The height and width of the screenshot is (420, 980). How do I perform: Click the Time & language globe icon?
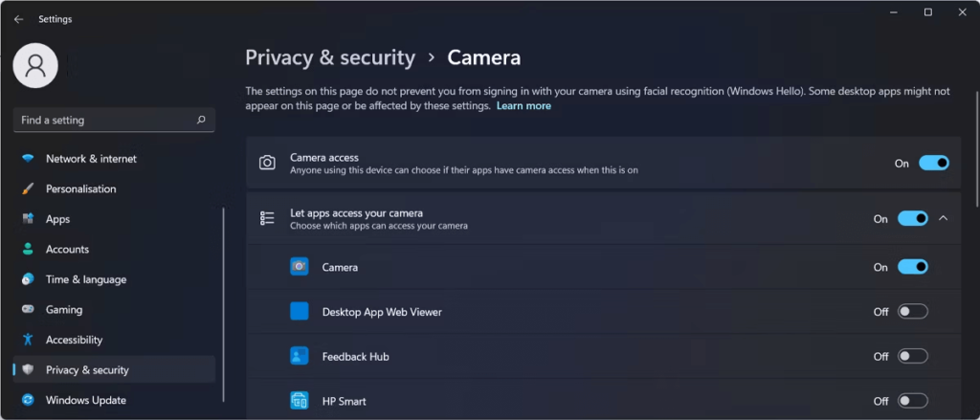pos(28,279)
